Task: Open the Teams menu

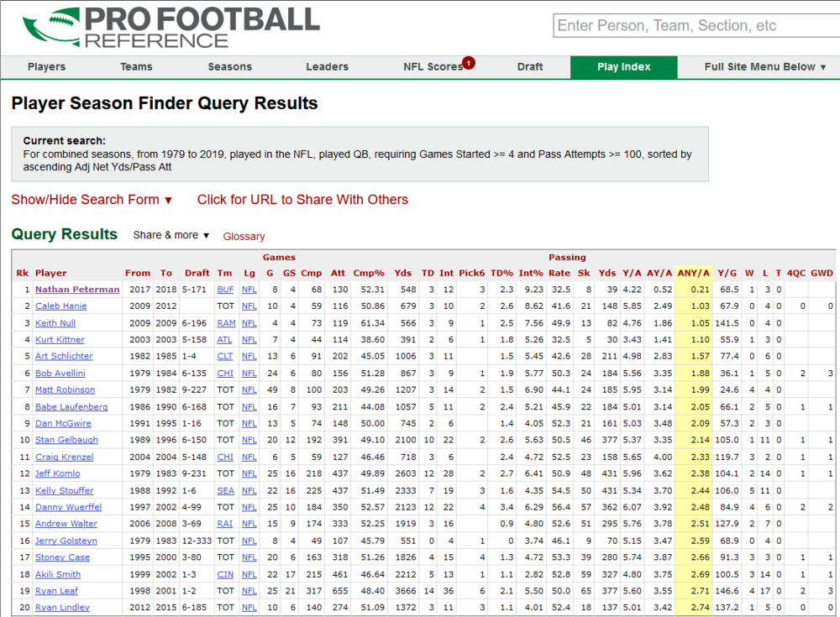Action: (x=136, y=67)
